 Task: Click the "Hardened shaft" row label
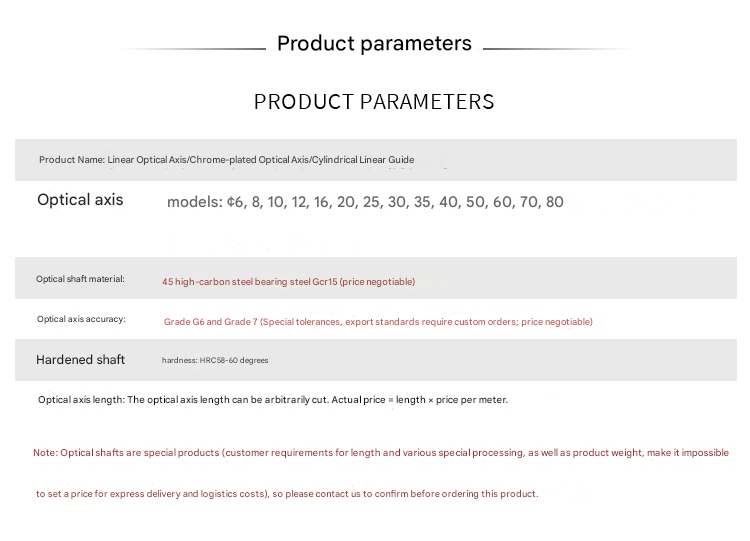click(x=80, y=360)
